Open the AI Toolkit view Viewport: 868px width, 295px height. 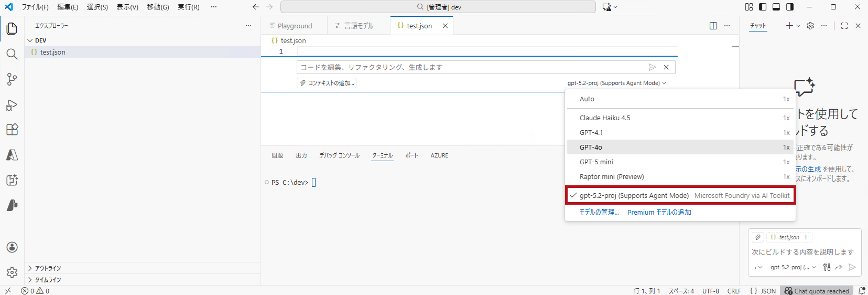12,180
